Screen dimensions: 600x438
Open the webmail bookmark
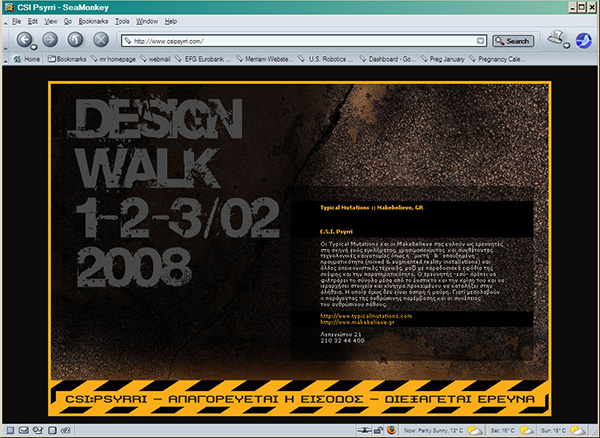(155, 59)
